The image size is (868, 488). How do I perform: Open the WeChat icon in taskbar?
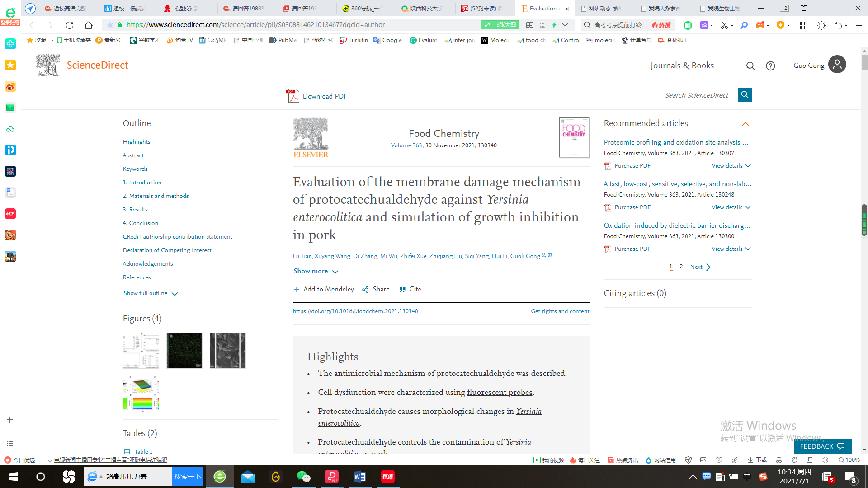pos(303,477)
